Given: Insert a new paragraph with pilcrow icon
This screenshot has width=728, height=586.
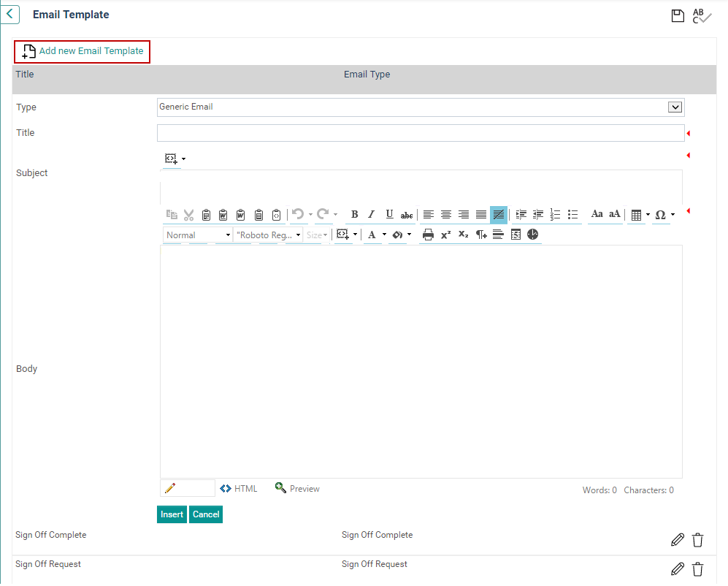Looking at the screenshot, I should (481, 235).
